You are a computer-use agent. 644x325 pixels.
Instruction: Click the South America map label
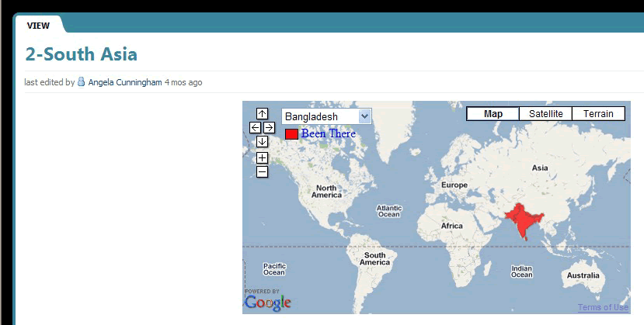point(374,258)
